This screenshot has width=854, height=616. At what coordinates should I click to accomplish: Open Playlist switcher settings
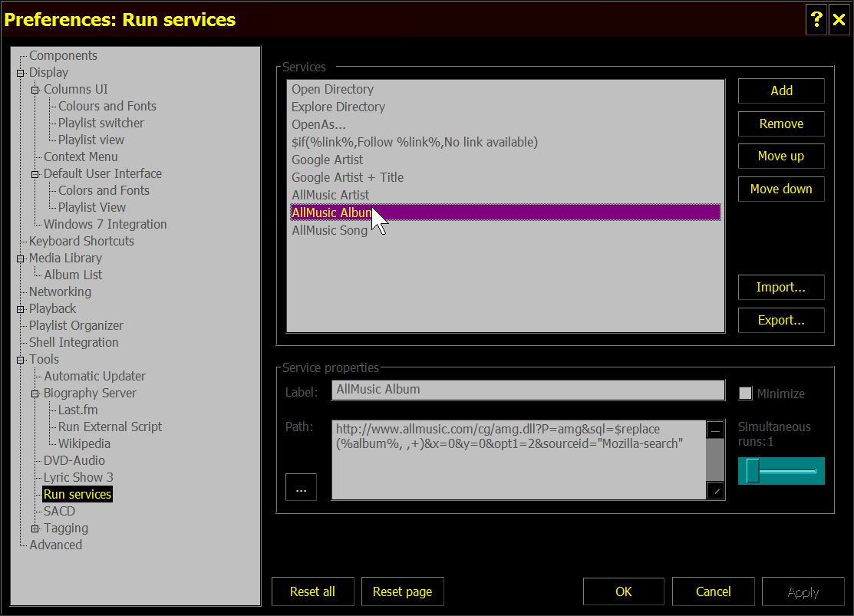101,123
